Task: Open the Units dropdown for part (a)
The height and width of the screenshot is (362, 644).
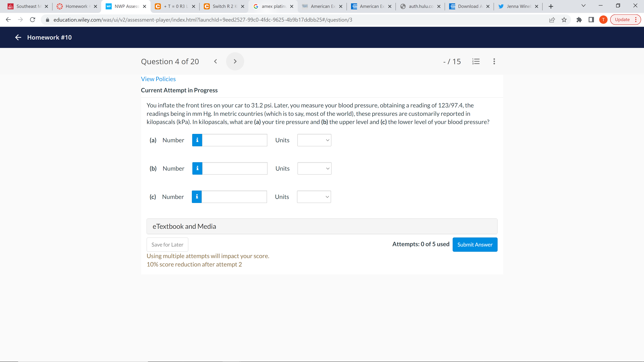Action: coord(314,140)
